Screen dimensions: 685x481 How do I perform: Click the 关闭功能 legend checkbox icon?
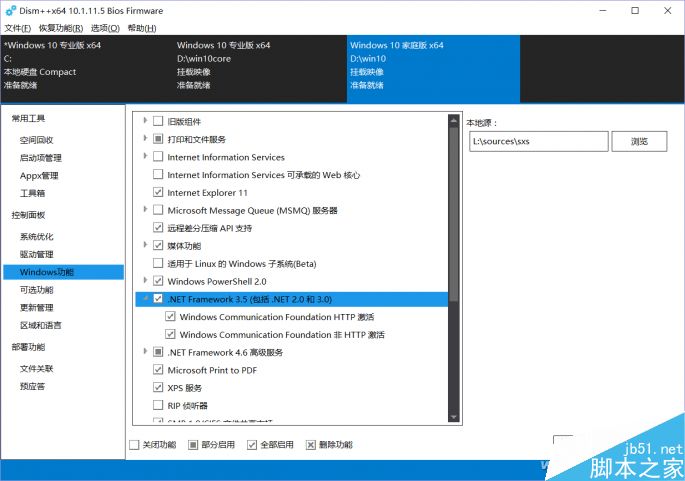134,445
